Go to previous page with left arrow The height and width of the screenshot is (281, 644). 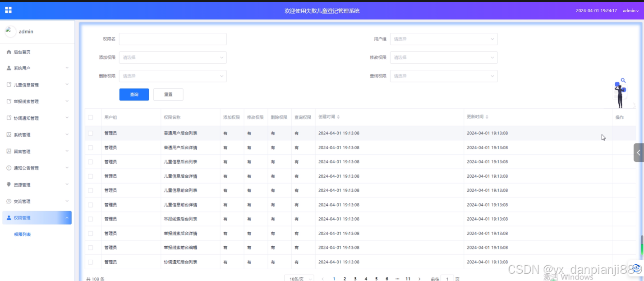point(323,279)
